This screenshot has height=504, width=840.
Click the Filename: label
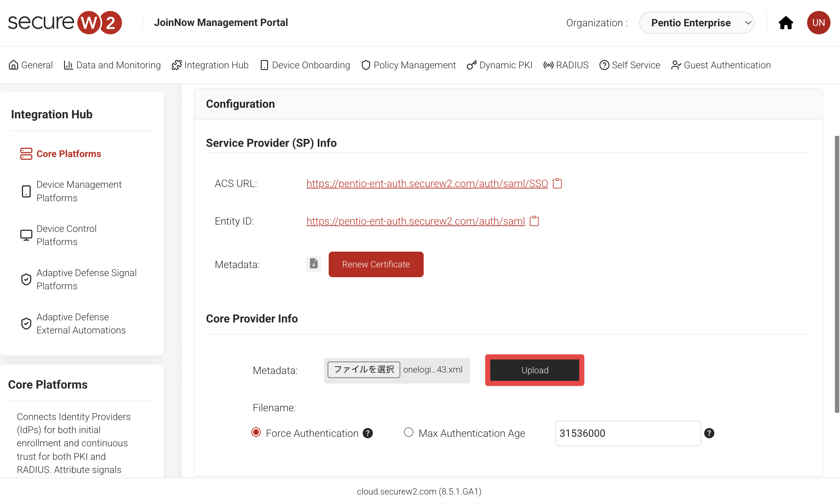(x=274, y=408)
